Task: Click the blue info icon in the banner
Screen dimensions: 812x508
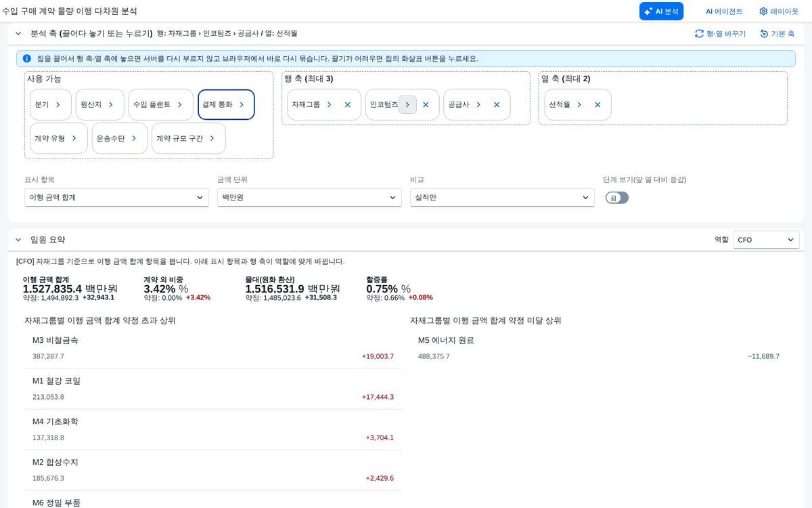Action: tap(27, 59)
